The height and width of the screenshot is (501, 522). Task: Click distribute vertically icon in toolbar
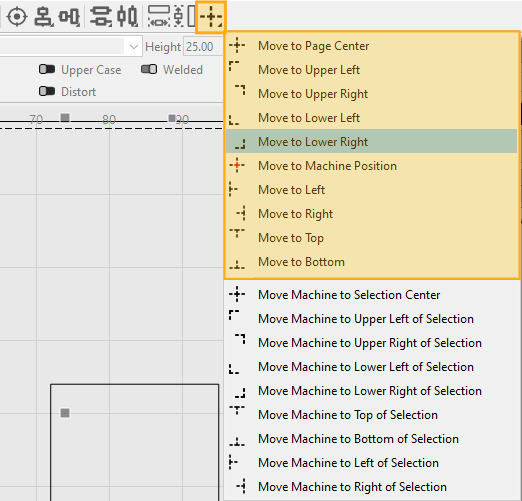click(101, 17)
